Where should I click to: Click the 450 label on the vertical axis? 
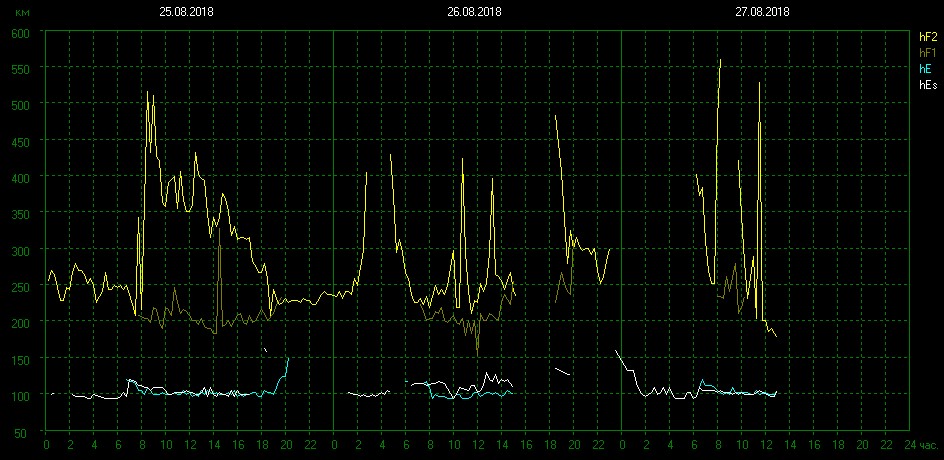20,142
